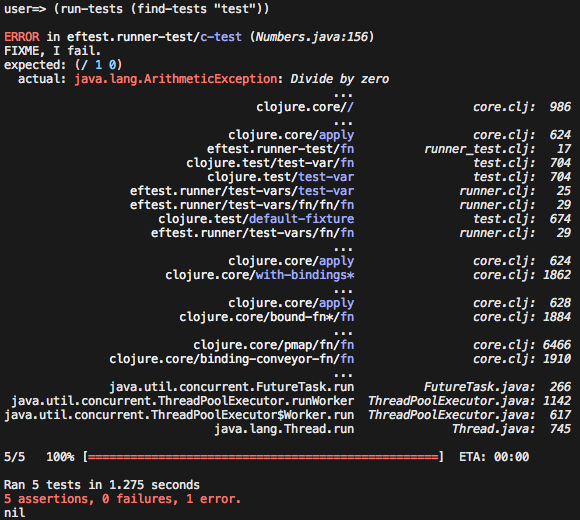Select 'Ran 5 tests in 1.275 seconds'
This screenshot has height=520, width=580.
click(x=102, y=485)
